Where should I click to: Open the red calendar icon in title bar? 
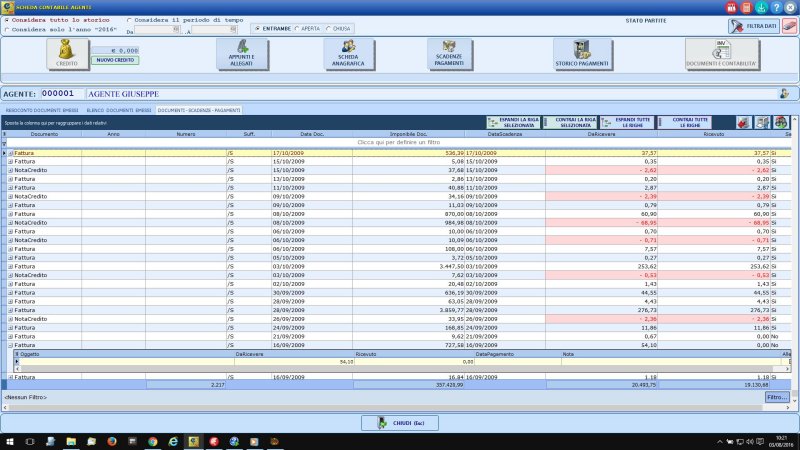click(732, 7)
